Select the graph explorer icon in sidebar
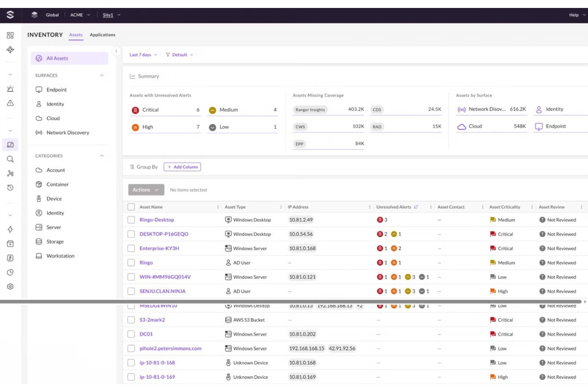 11,173
